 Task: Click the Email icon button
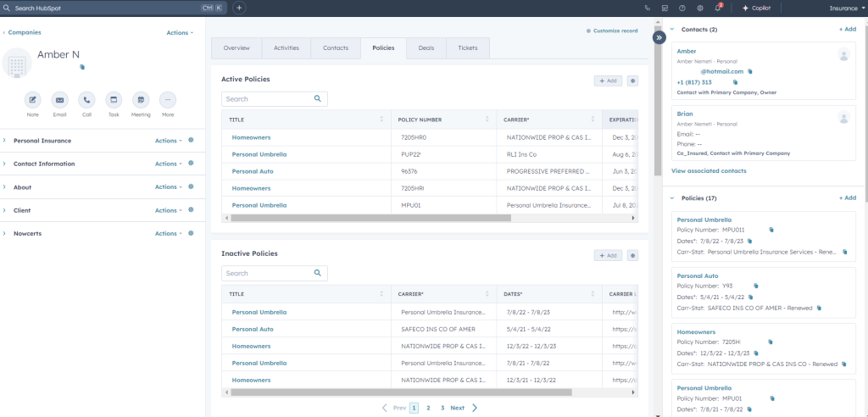click(x=59, y=99)
